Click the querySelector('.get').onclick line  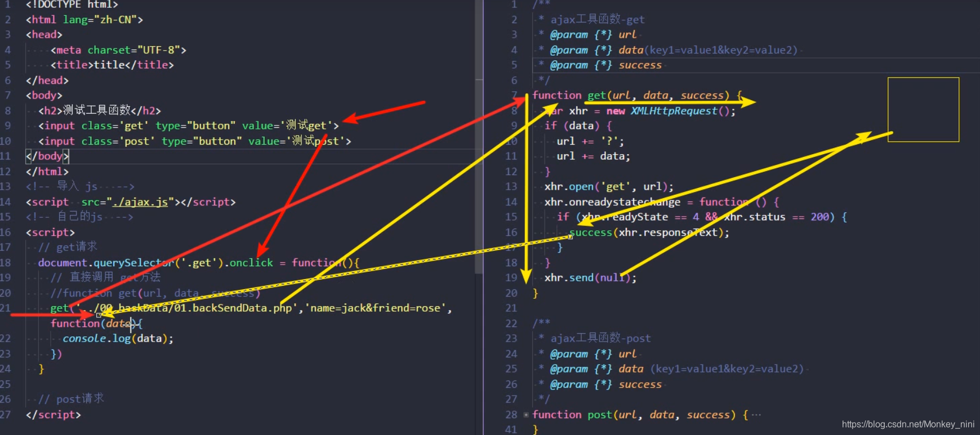[198, 263]
